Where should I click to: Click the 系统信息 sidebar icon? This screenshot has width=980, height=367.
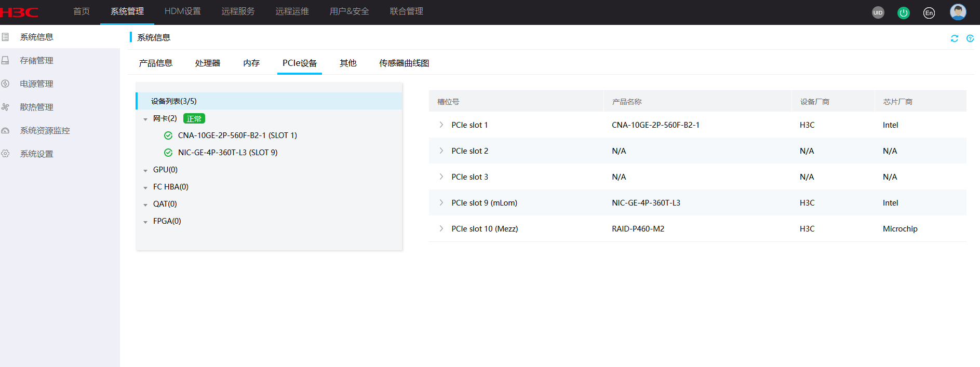pos(5,37)
